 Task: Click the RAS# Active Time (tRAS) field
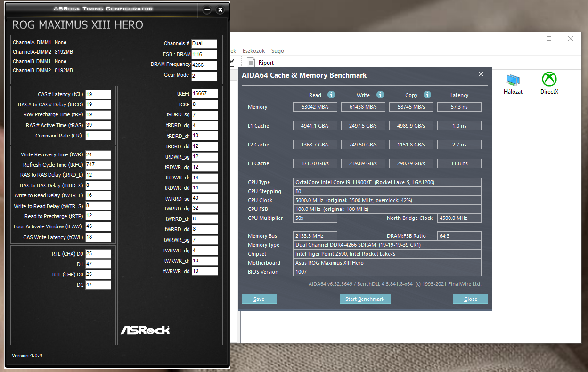pyautogui.click(x=98, y=125)
